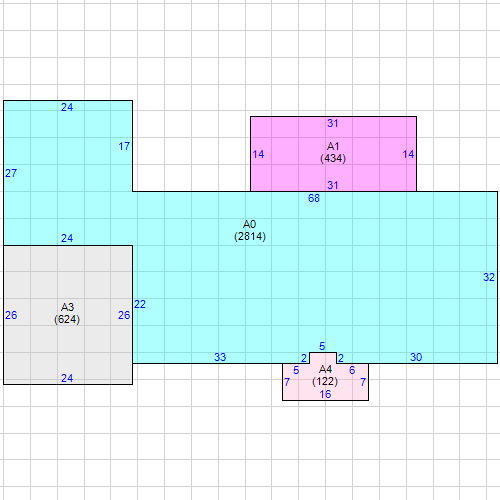Click the 31 dimension on A1's top edge
Viewport: 500px width, 500px height.
coord(333,123)
